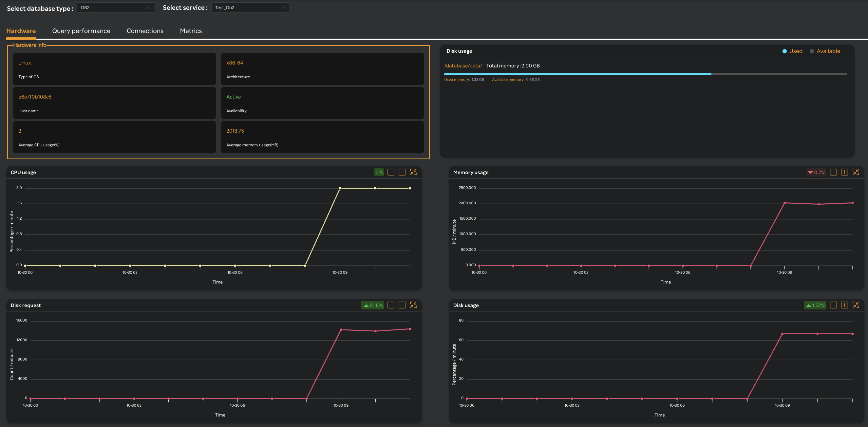The height and width of the screenshot is (427, 868).
Task: Expand Memory usage chart to fullscreen
Action: (x=856, y=172)
